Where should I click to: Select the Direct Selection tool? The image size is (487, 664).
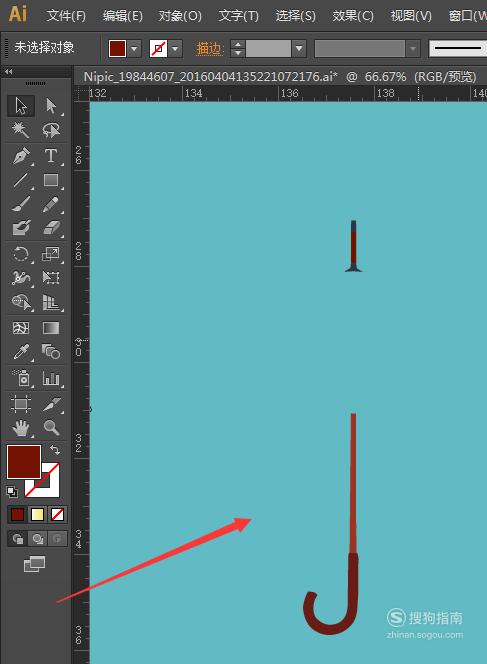point(51,106)
